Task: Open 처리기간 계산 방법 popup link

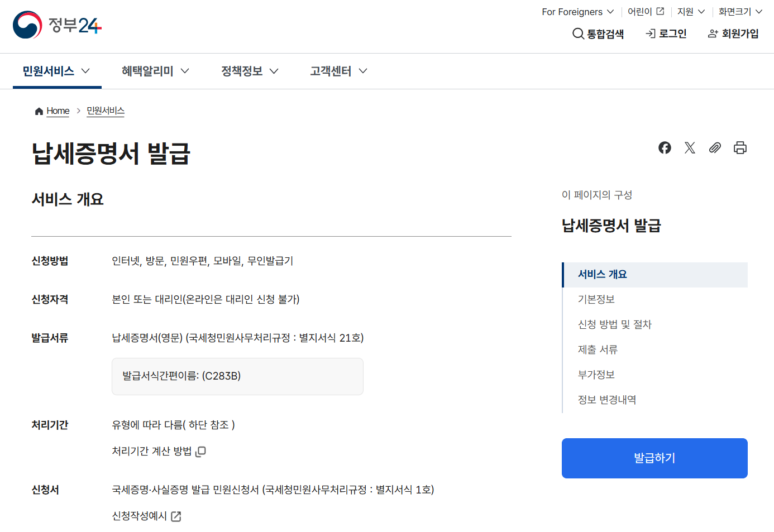Action: [159, 451]
